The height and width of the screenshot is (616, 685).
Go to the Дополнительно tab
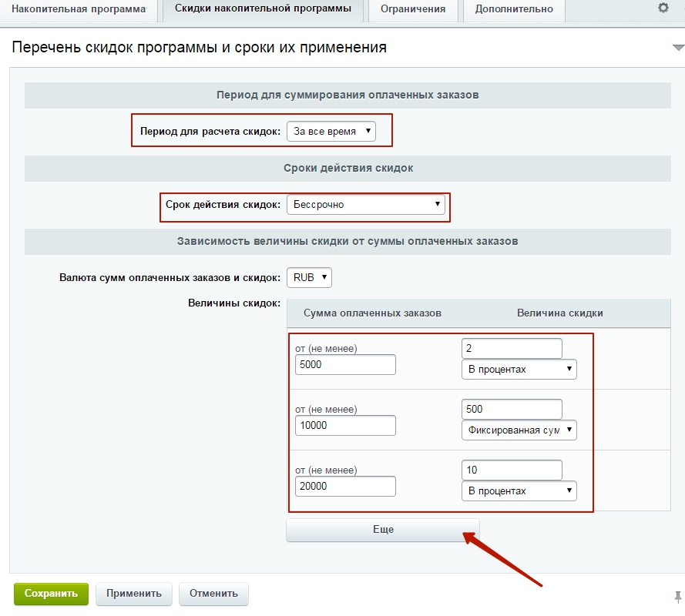(514, 9)
